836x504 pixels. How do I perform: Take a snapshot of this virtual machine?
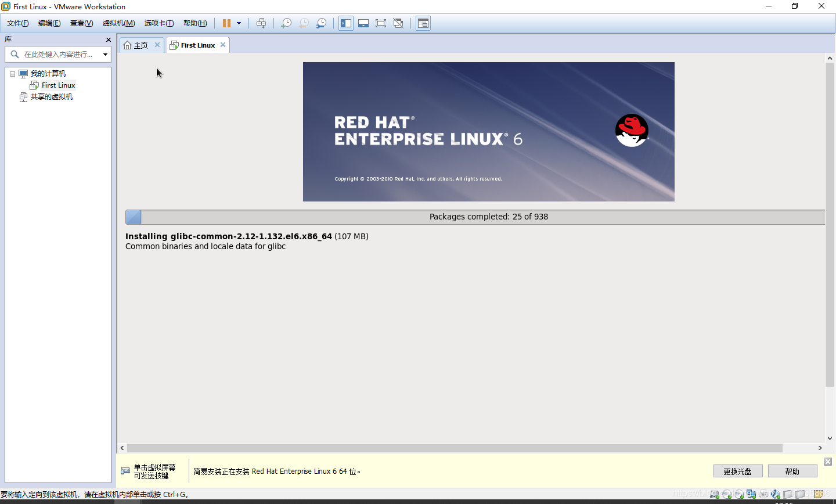(286, 23)
